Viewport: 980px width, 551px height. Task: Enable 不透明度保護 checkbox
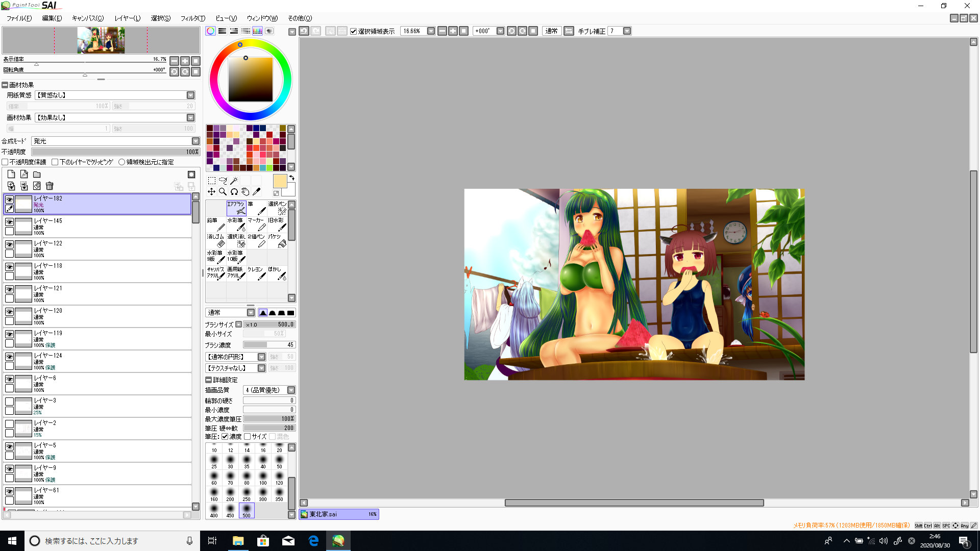pyautogui.click(x=5, y=162)
